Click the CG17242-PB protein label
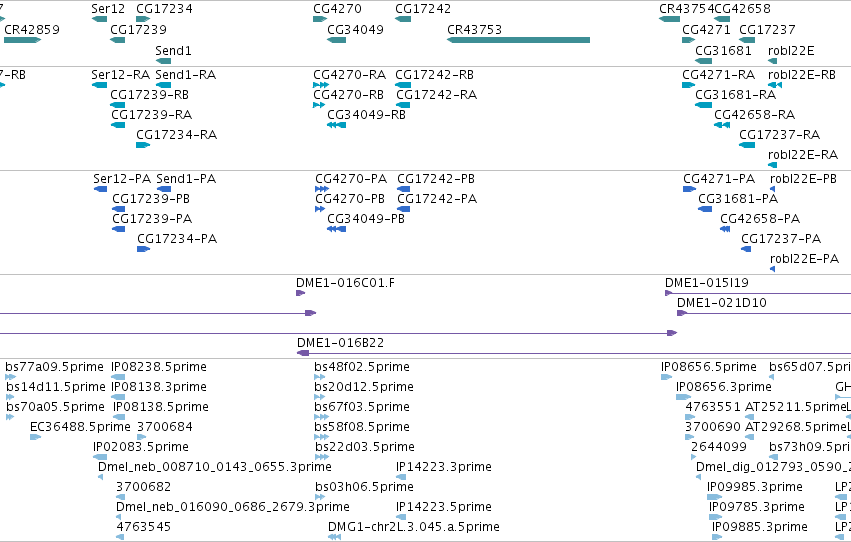The height and width of the screenshot is (542, 851). coord(436,179)
